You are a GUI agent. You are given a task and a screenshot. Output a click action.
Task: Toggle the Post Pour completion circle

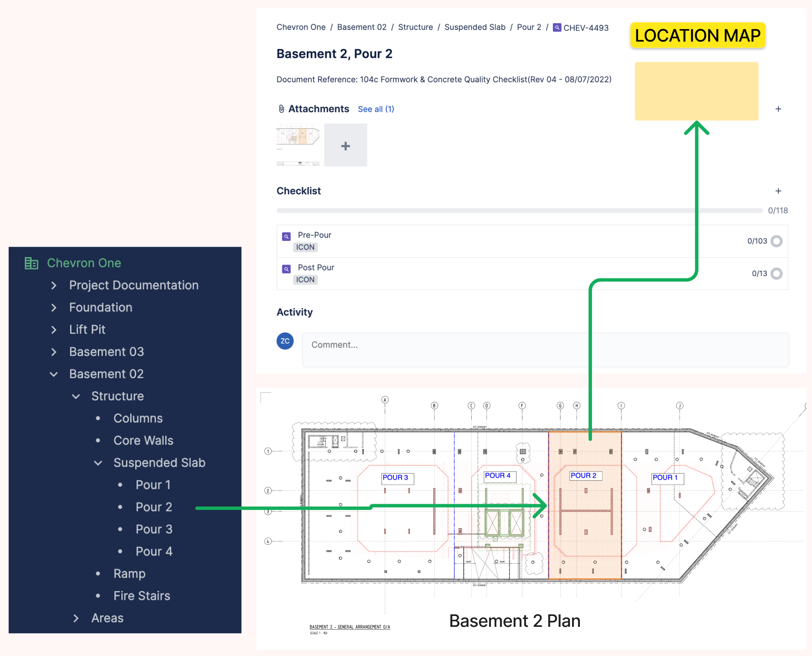coord(776,274)
